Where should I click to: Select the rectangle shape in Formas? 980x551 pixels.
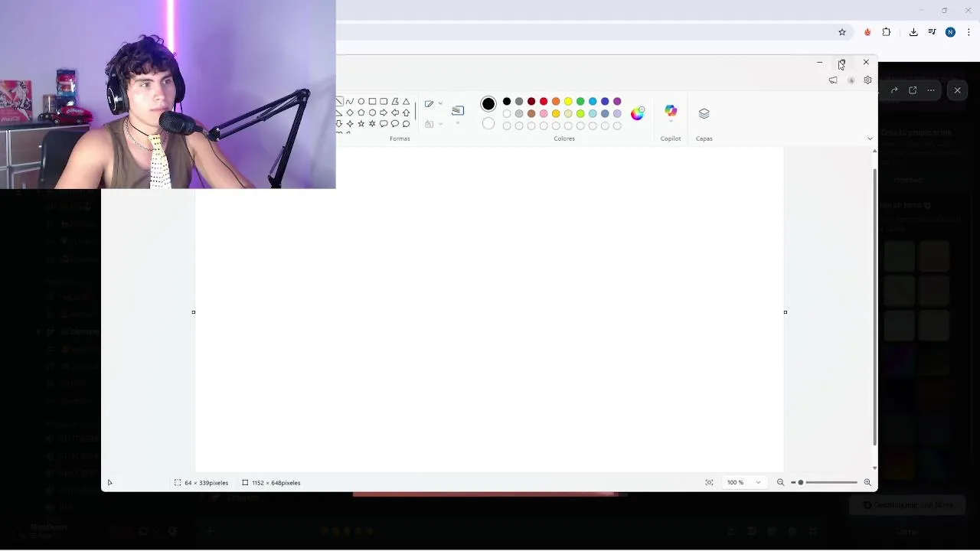point(372,101)
